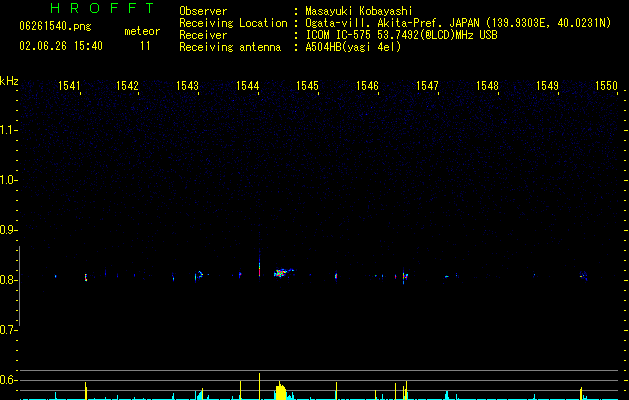The height and width of the screenshot is (400, 629).
Task: Click the wide yellow intensity block below spectrogram
Action: click(281, 392)
